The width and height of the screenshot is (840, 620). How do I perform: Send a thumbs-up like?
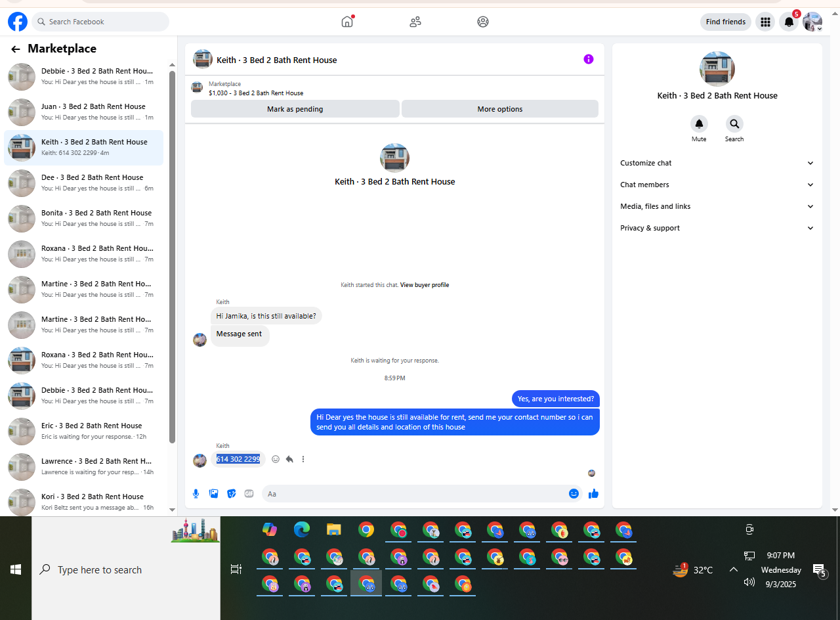tap(594, 494)
